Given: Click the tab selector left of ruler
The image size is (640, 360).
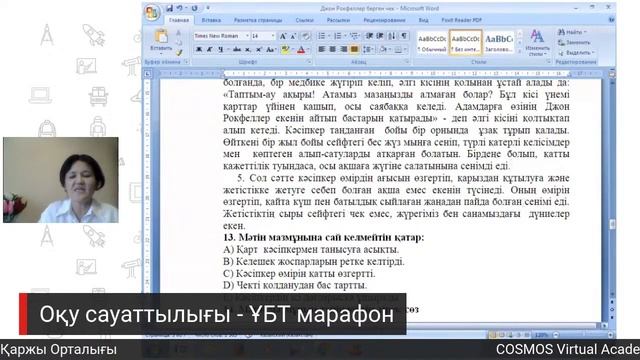Looking at the screenshot, I should [147, 74].
